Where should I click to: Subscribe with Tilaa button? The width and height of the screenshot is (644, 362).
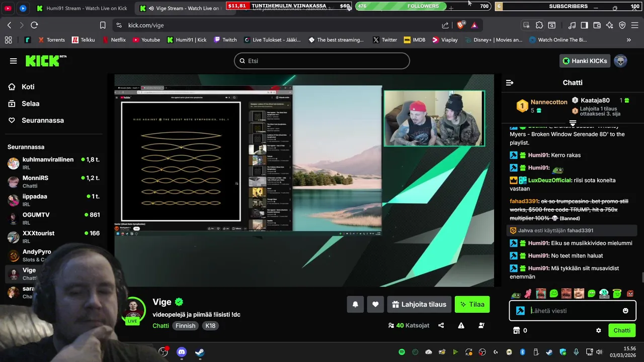(472, 304)
